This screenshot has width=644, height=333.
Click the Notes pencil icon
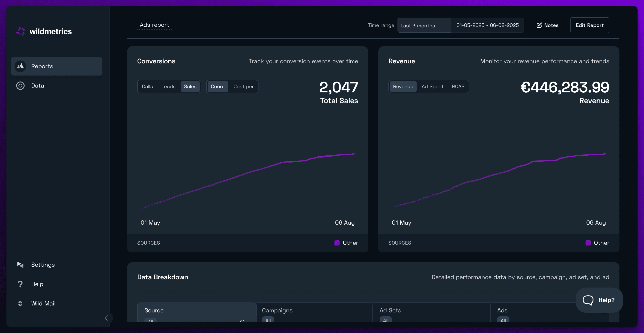click(x=539, y=25)
